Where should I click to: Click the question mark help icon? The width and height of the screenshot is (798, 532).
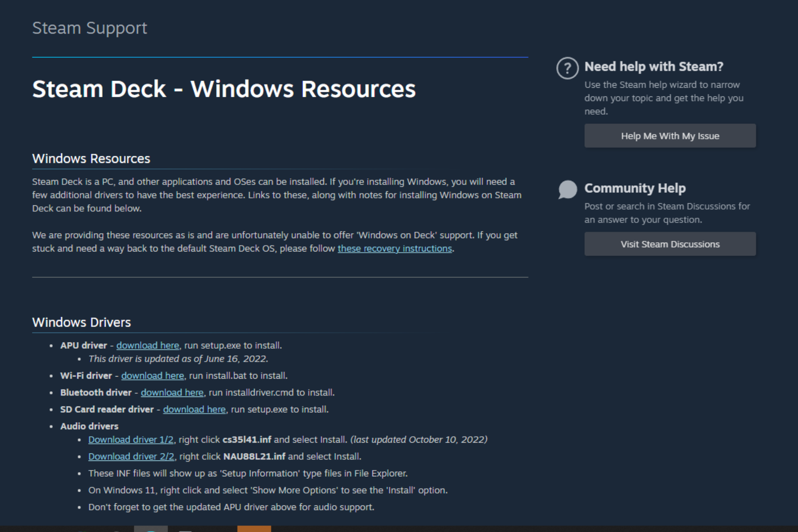567,68
